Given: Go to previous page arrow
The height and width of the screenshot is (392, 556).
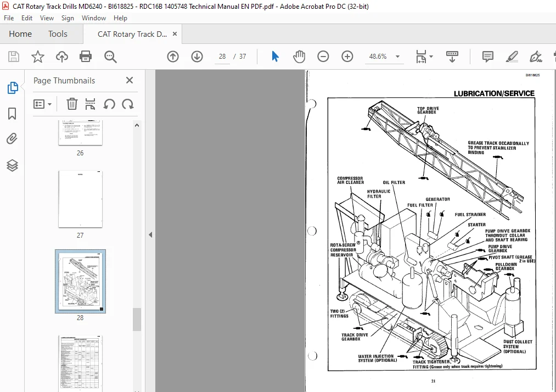Looking at the screenshot, I should coord(173,57).
